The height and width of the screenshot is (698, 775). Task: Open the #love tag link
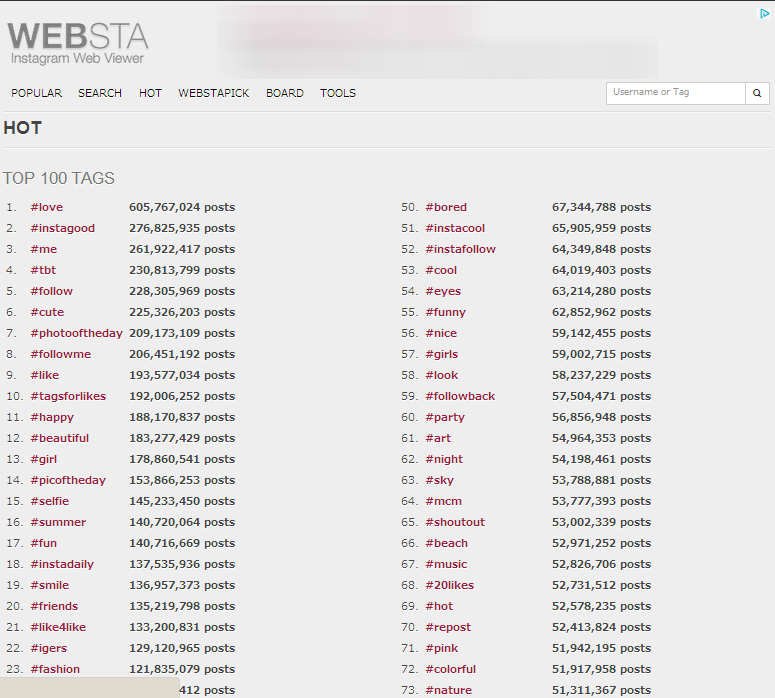click(46, 207)
